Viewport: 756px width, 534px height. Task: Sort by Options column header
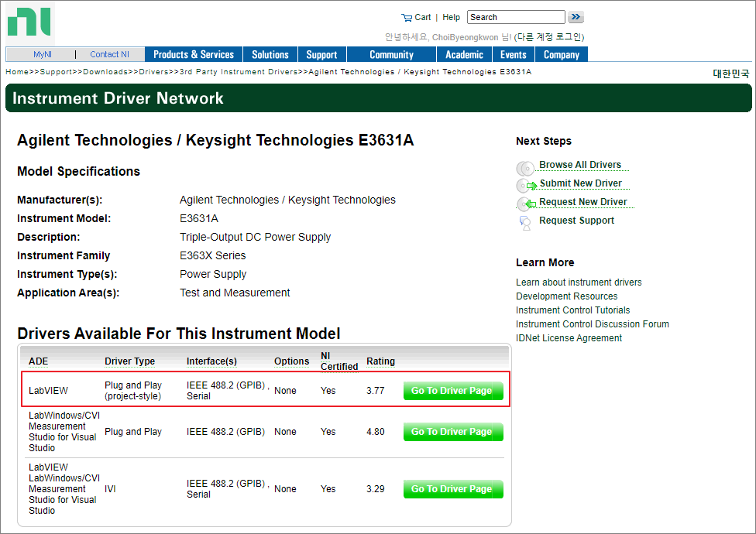[x=292, y=361]
